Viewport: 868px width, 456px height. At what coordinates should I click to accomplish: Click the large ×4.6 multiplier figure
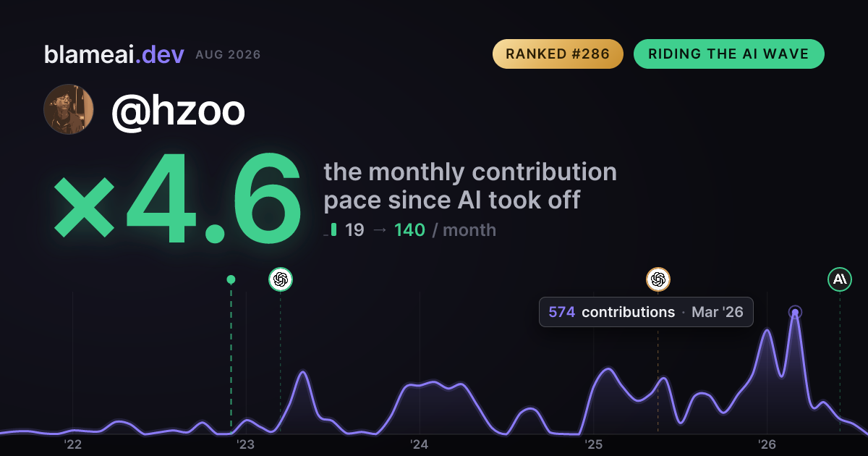pos(177,198)
